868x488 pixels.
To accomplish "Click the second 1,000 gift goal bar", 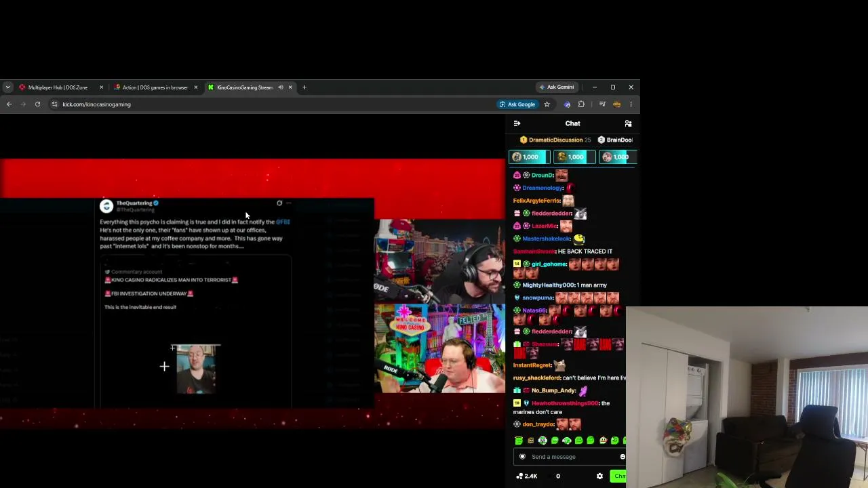I will [x=574, y=157].
